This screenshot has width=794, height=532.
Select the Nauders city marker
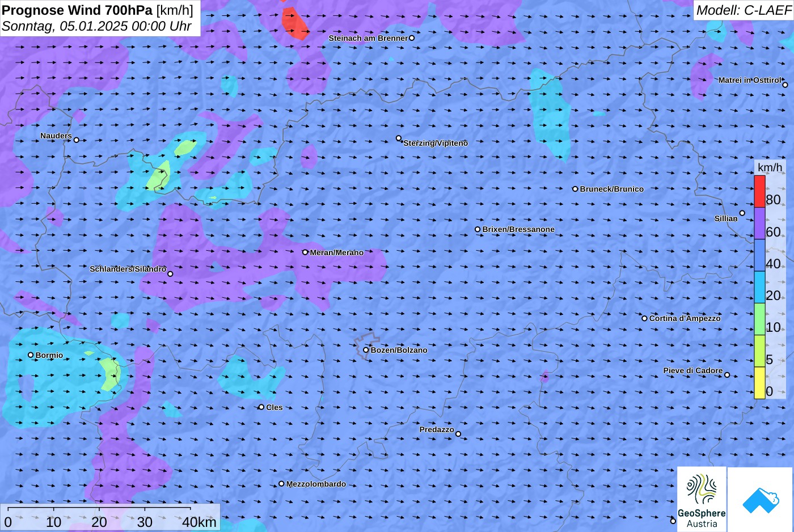(x=77, y=140)
